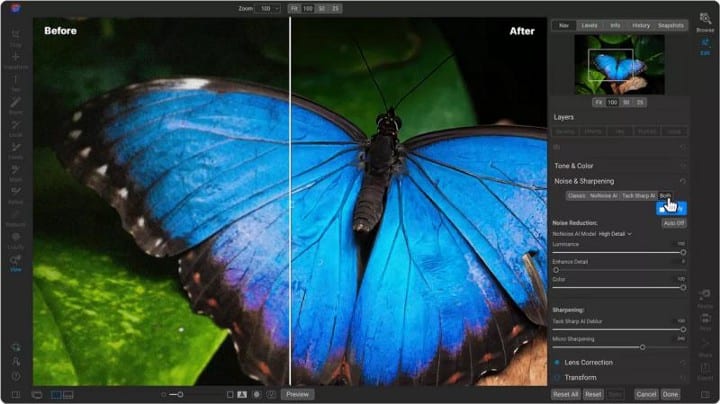Toggle the soft proofing icon in bottom bar

point(271,394)
